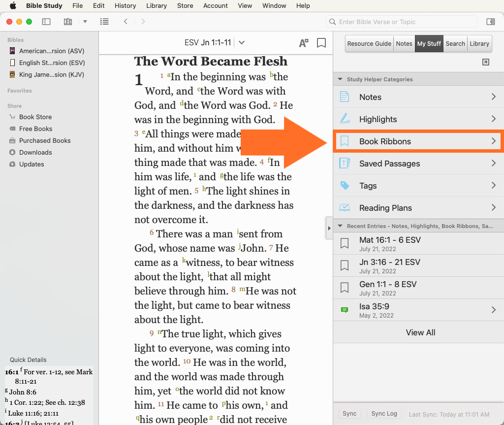This screenshot has height=425, width=504.
Task: Open the layout options dropdown arrow
Action: 85,22
